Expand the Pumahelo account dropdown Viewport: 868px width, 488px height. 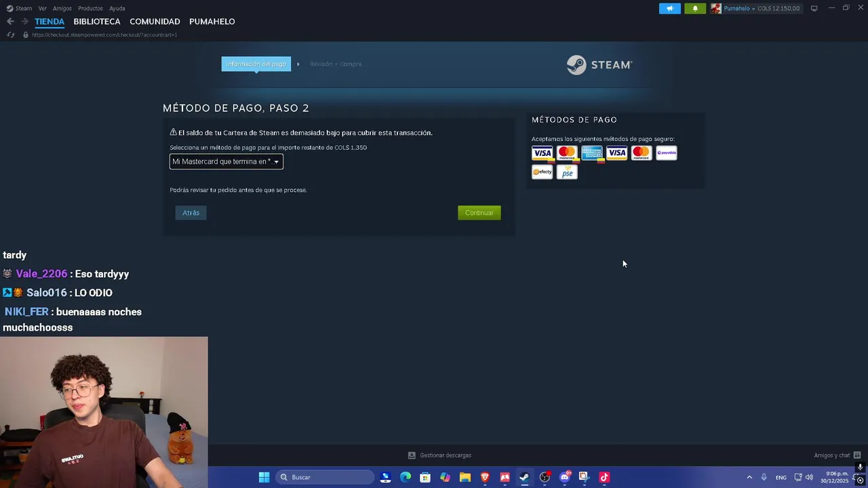[739, 8]
